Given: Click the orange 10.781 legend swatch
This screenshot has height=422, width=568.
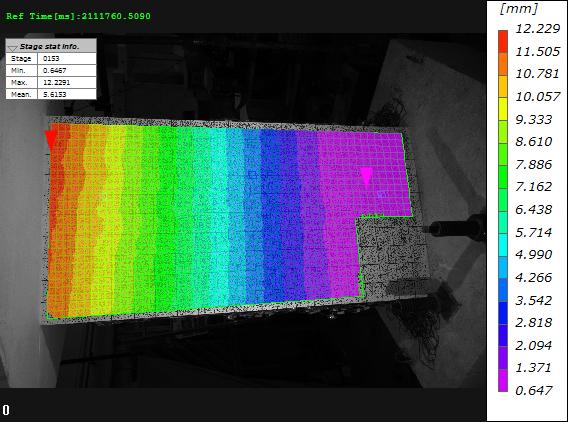Looking at the screenshot, I should click(503, 64).
